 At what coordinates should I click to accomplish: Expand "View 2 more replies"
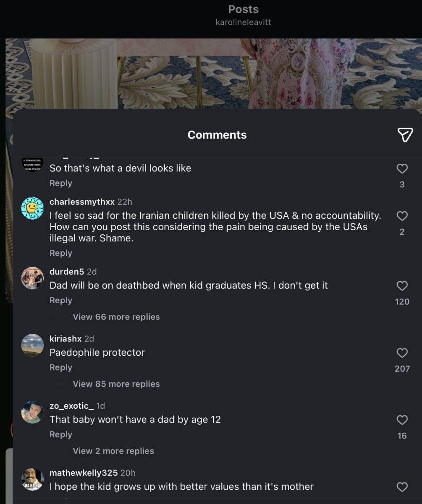(x=113, y=451)
